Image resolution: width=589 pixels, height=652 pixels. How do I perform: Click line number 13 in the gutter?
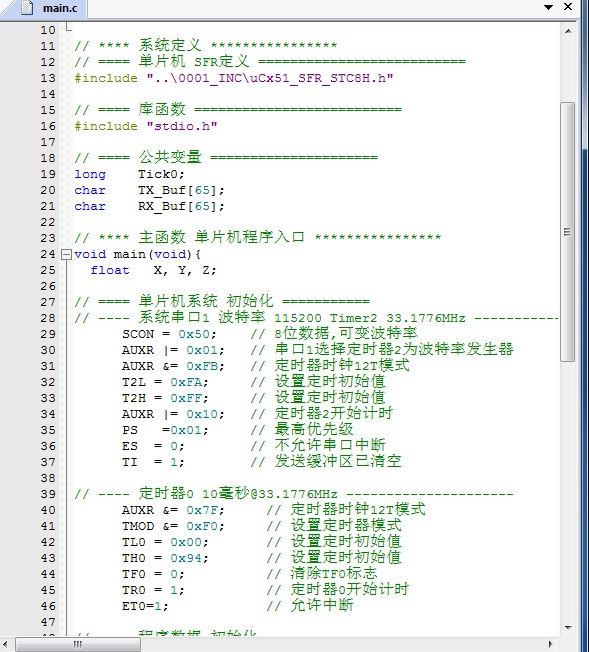(x=48, y=78)
